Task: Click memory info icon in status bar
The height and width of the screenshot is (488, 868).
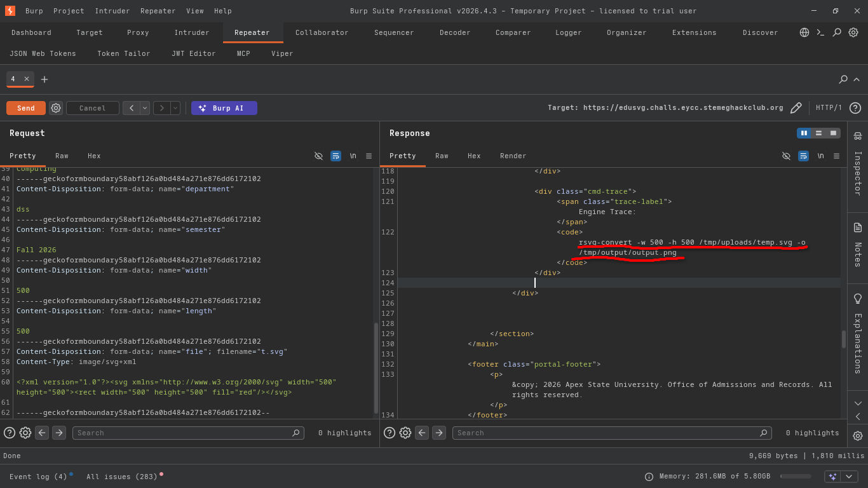Action: coord(649,477)
